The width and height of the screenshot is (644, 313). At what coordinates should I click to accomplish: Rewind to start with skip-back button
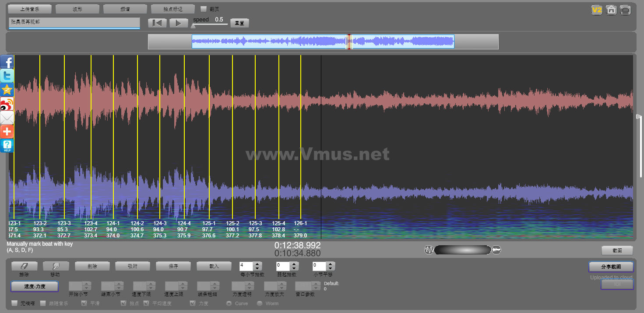tap(157, 23)
